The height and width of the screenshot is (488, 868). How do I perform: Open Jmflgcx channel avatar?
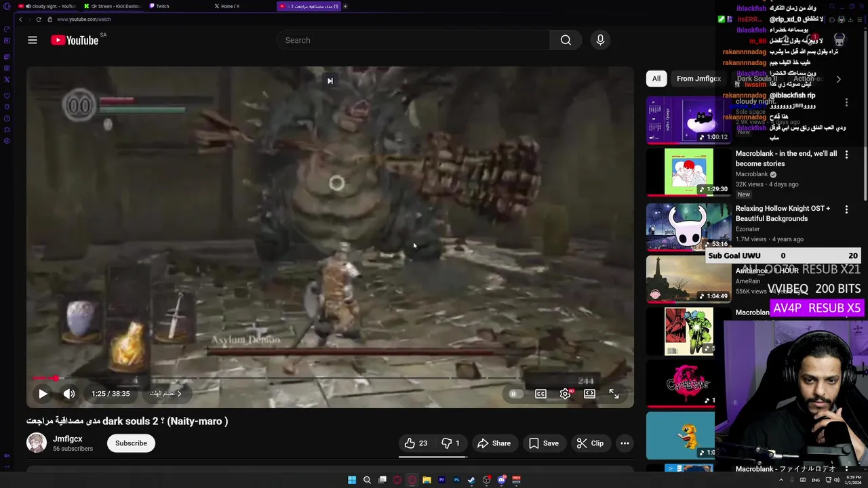(37, 443)
